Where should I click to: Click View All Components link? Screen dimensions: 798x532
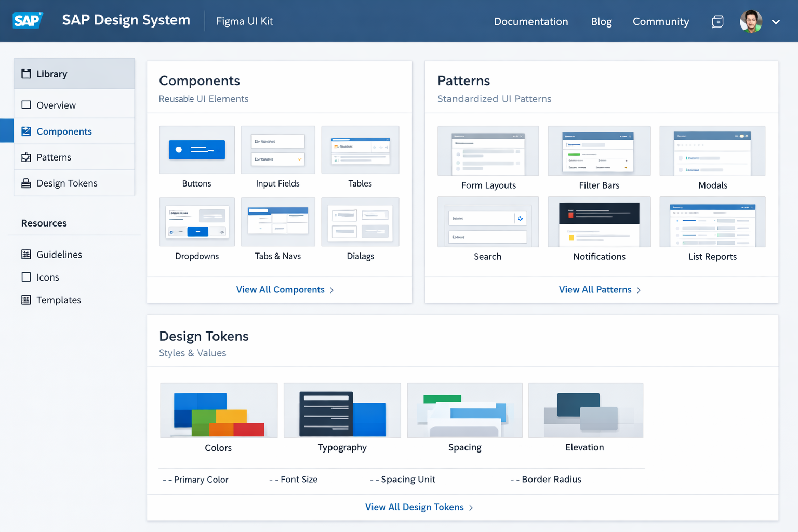pos(281,290)
